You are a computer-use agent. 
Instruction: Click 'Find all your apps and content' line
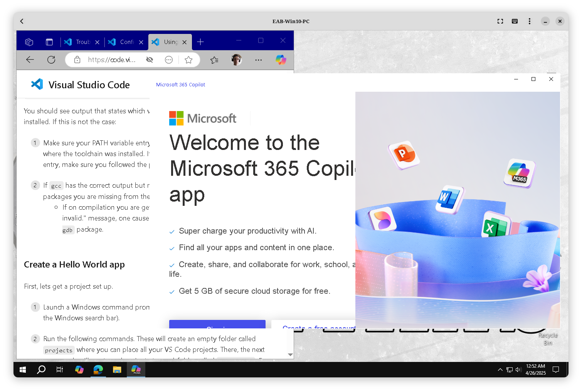[x=256, y=247]
